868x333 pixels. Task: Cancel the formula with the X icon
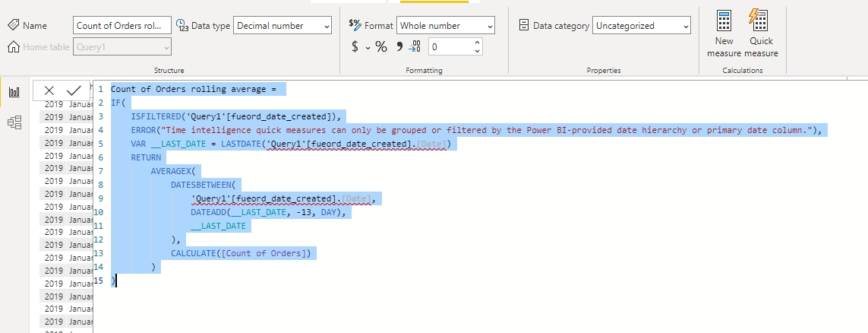(x=49, y=90)
